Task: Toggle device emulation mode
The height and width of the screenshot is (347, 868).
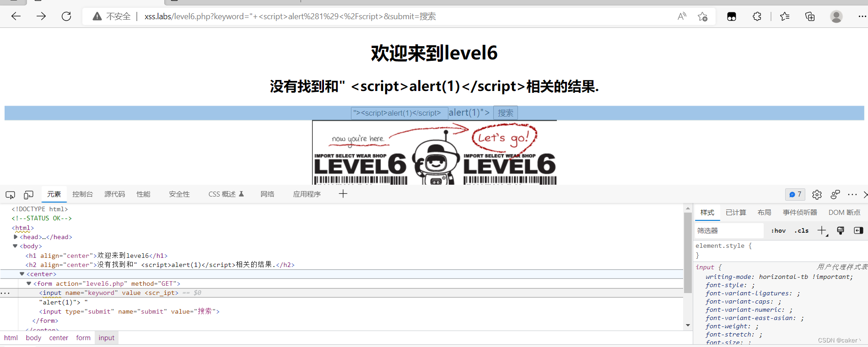Action: (x=28, y=195)
